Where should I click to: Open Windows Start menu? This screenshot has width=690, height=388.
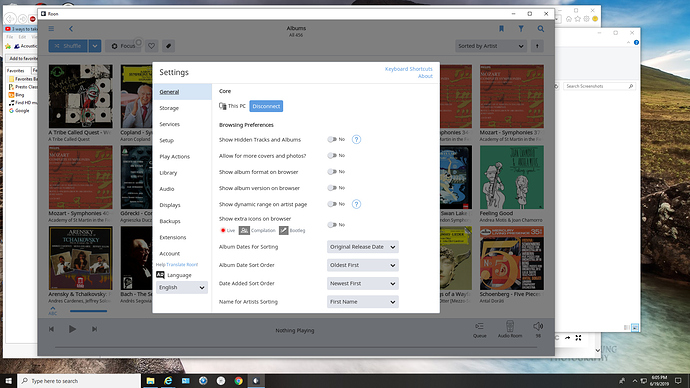pyautogui.click(x=8, y=381)
